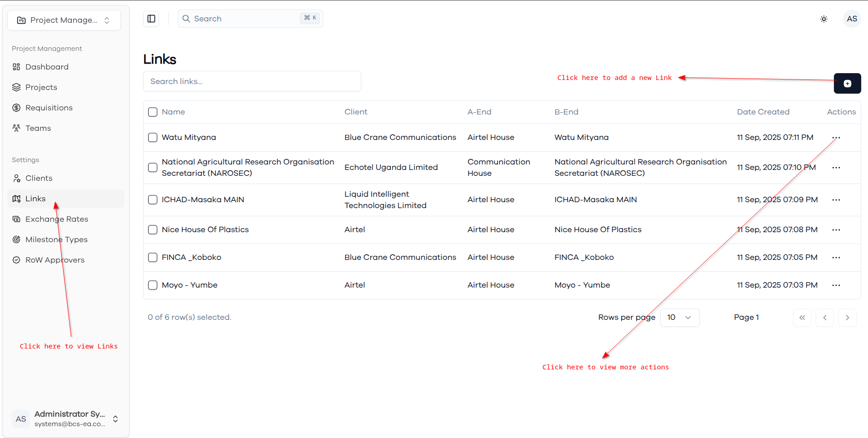The image size is (868, 438).
Task: Open Clients settings page
Action: coord(66,178)
